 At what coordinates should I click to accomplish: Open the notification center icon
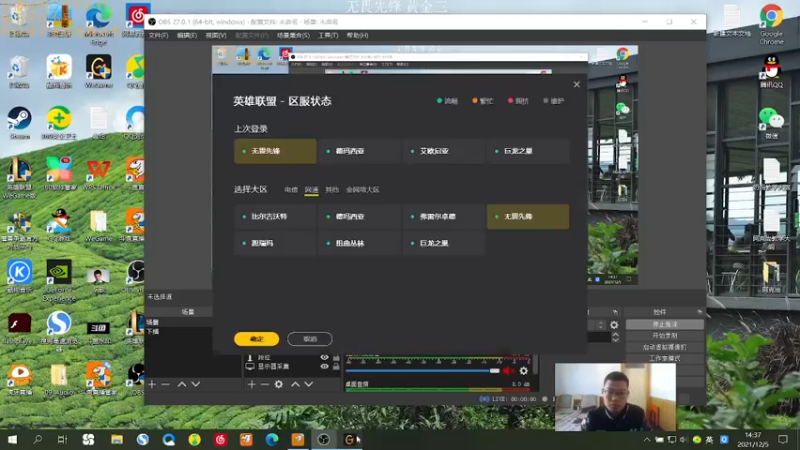pyautogui.click(x=783, y=439)
